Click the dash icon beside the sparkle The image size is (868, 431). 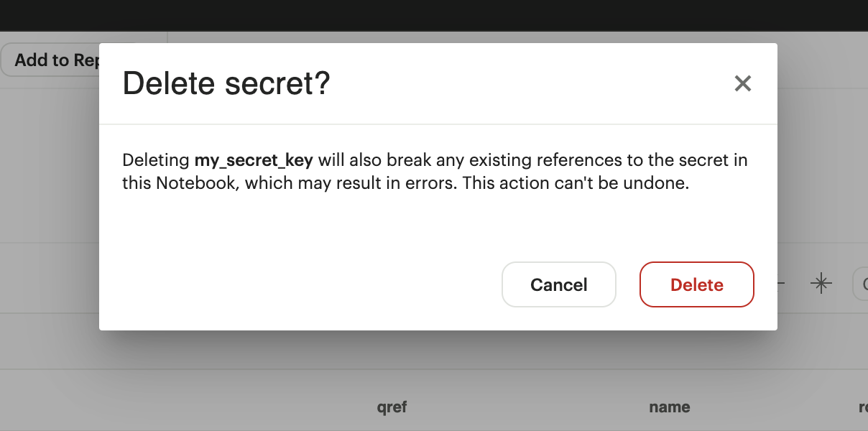coord(782,284)
